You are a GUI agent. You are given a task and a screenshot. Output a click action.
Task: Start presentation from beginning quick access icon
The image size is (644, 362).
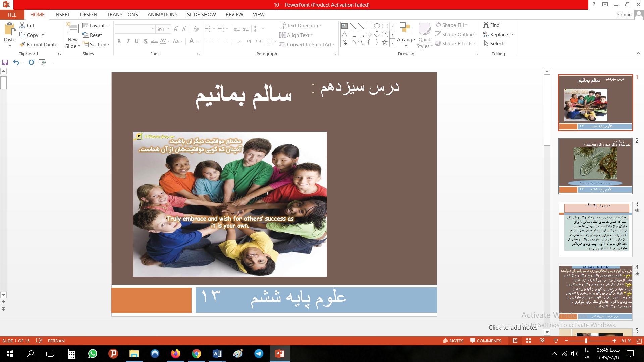42,62
